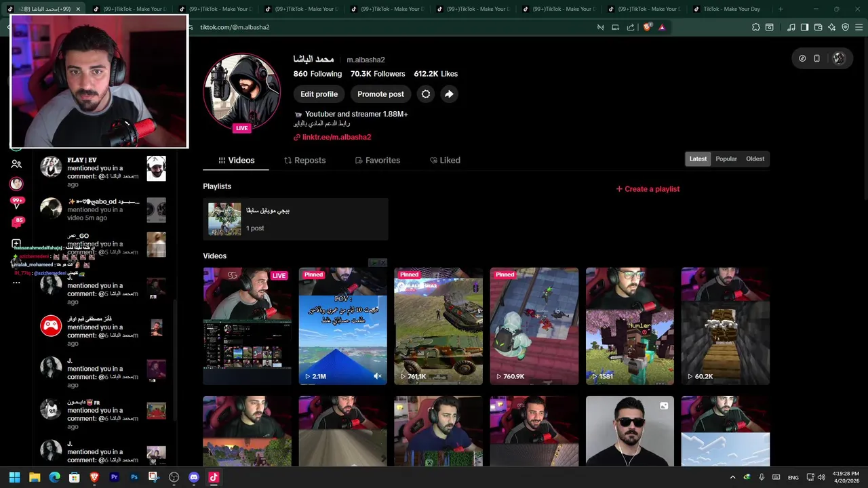
Task: Open the Brave Leo AI sparkle icon
Action: (831, 27)
